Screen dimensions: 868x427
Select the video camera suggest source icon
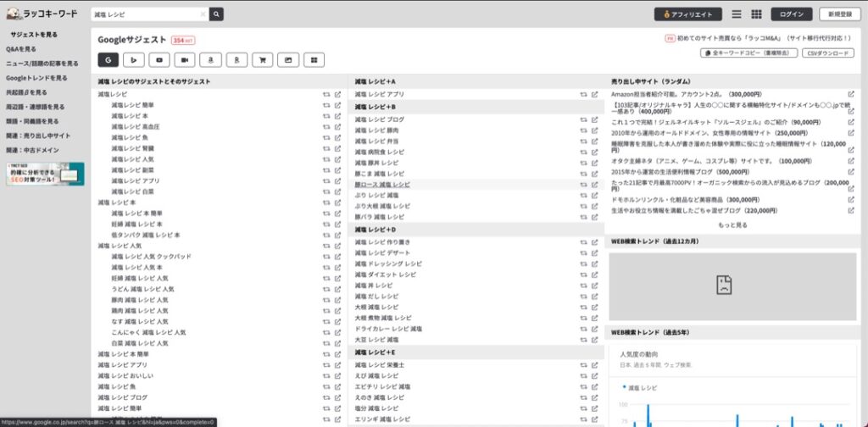click(185, 60)
